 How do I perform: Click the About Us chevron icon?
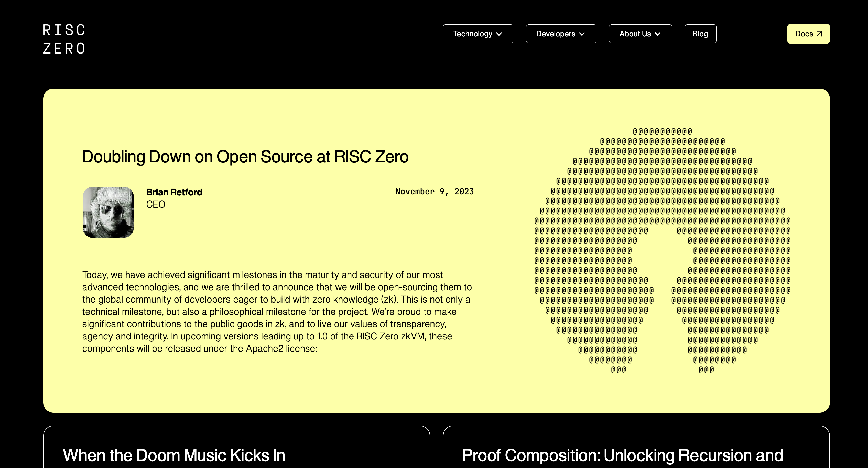(658, 34)
